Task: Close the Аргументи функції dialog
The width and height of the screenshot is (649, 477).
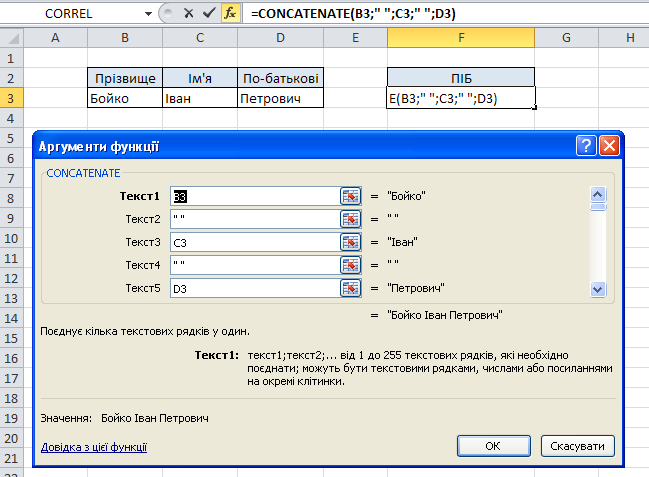Action: coord(609,146)
